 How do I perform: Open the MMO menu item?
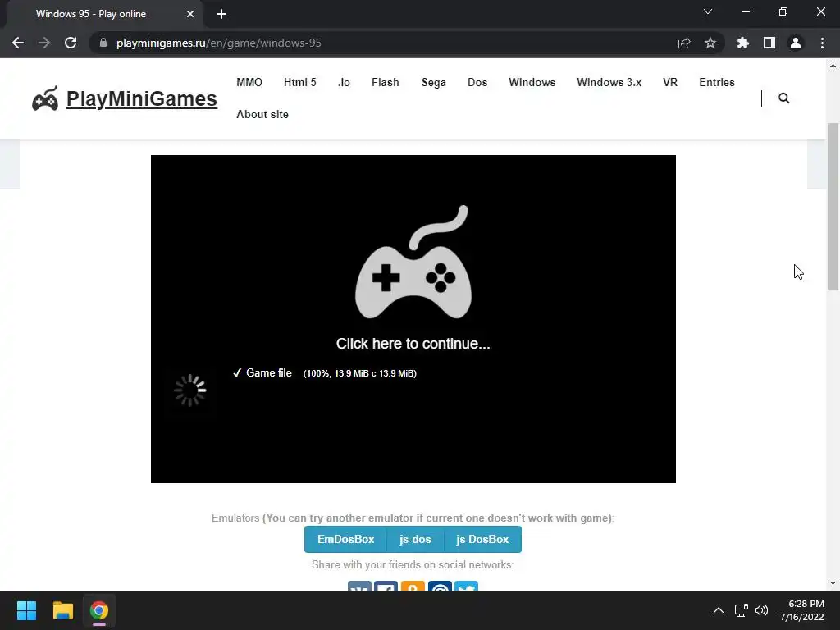click(249, 83)
